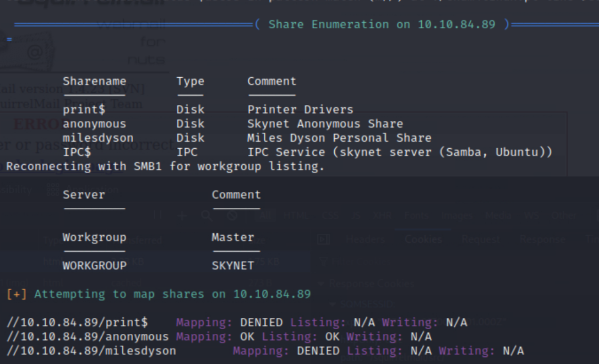Viewport: 600px width, 364px height.
Task: Click the milesdyson sharename text
Action: (98, 138)
